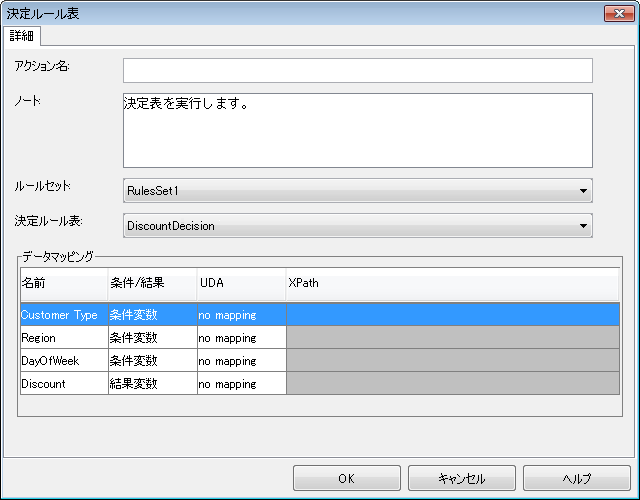Click the 名前 column header

pos(64,283)
